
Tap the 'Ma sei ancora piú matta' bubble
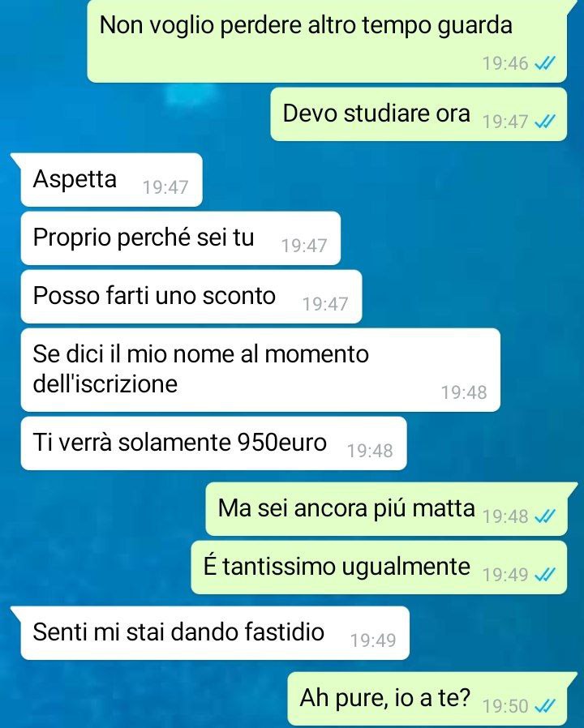pyautogui.click(x=387, y=509)
